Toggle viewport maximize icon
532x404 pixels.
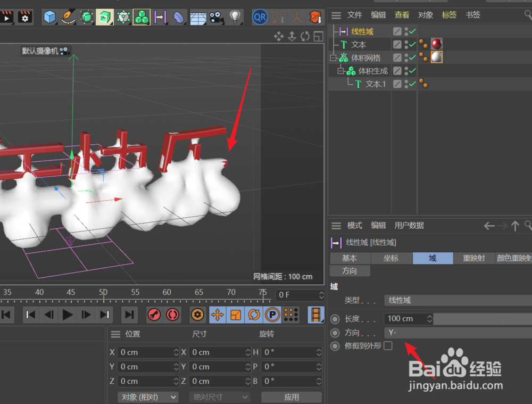(318, 36)
